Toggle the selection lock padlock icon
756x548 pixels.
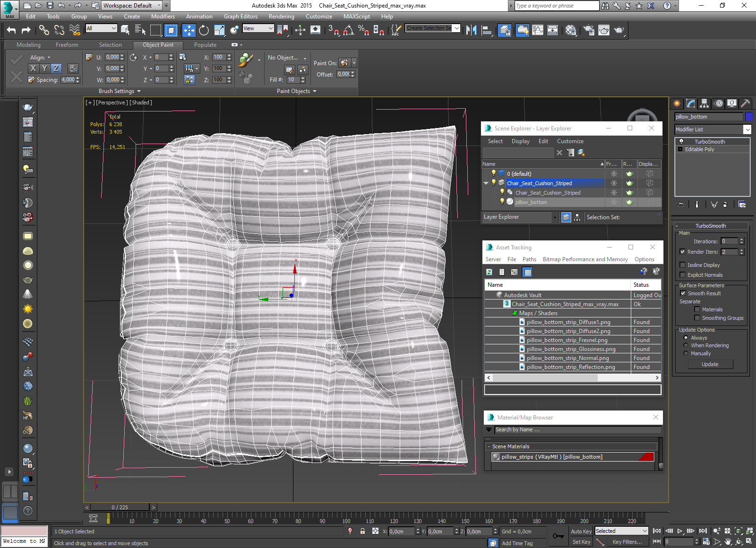(x=362, y=531)
